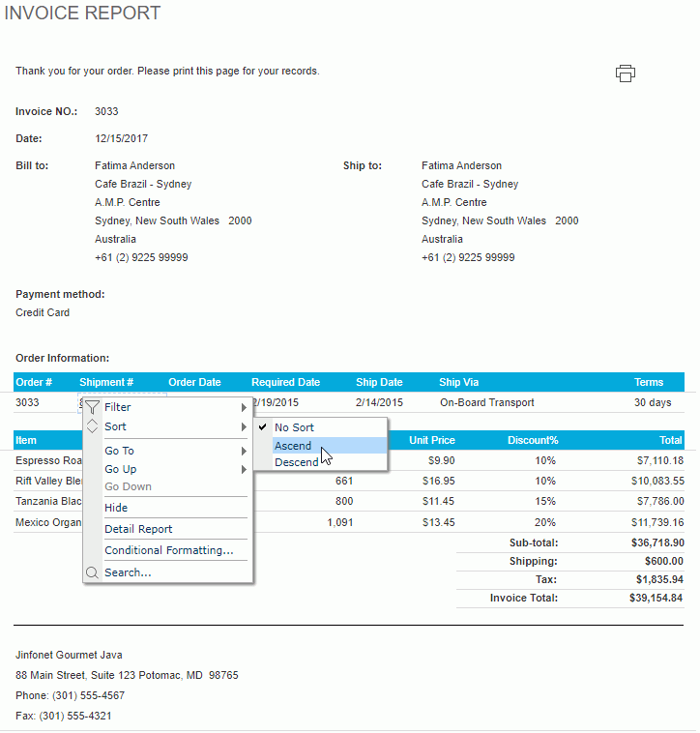Open the Go To submenu

tap(168, 451)
